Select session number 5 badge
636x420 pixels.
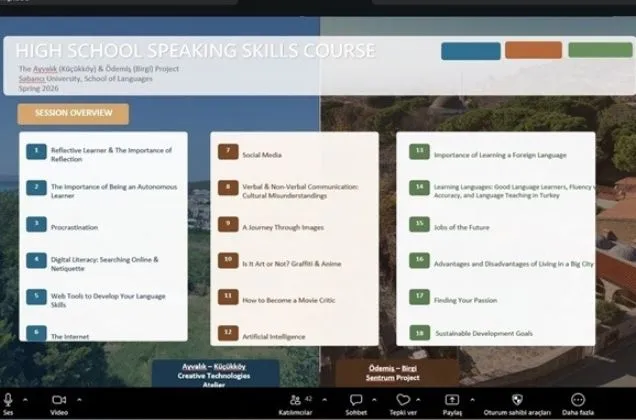pyautogui.click(x=37, y=297)
